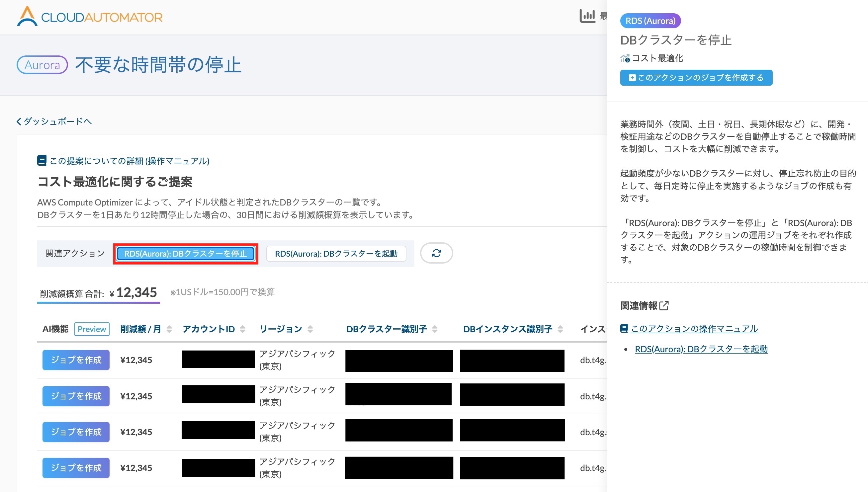Click the external link icon next to 関連情報
This screenshot has width=868, height=492.
664,305
